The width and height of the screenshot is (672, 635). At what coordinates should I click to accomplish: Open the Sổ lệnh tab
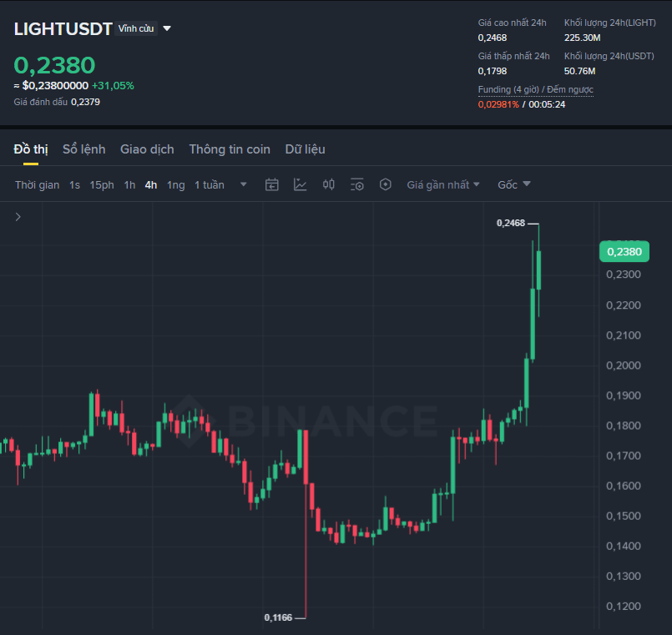(84, 149)
